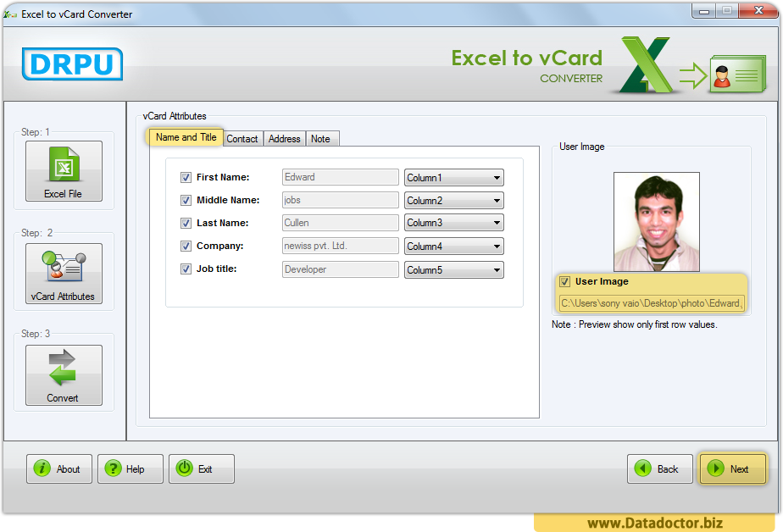Click the application icon in title bar
This screenshot has height=532, width=783.
[x=10, y=14]
